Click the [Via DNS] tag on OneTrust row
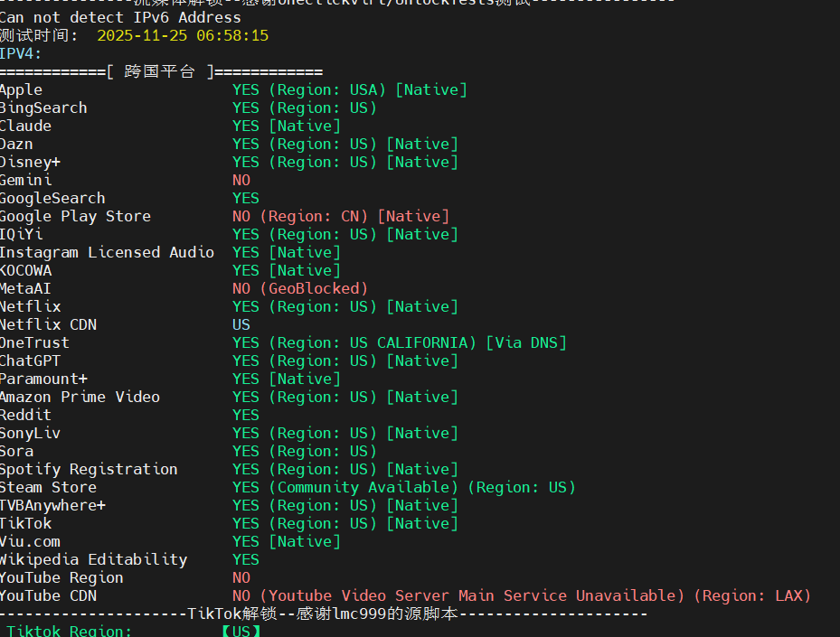 coord(526,343)
